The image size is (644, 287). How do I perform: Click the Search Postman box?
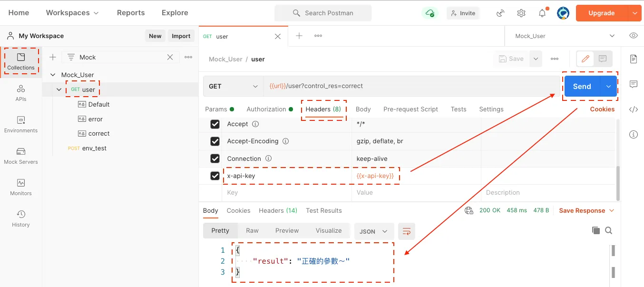323,13
